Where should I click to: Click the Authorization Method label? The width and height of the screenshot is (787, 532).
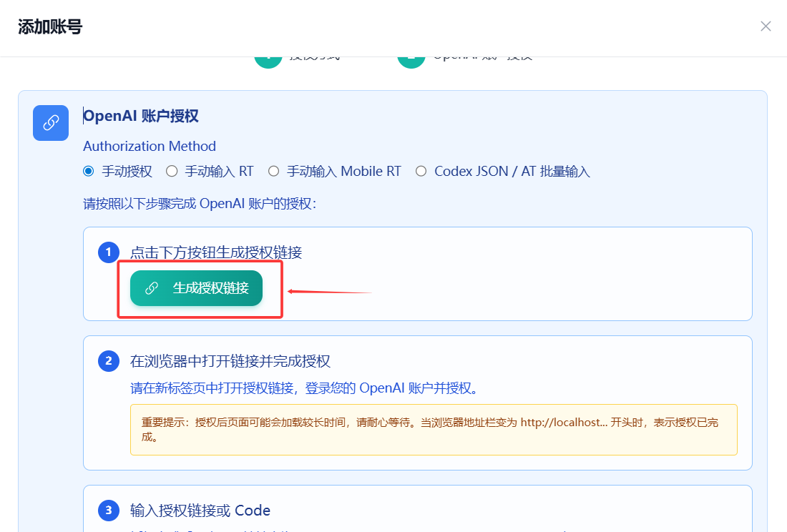(150, 146)
